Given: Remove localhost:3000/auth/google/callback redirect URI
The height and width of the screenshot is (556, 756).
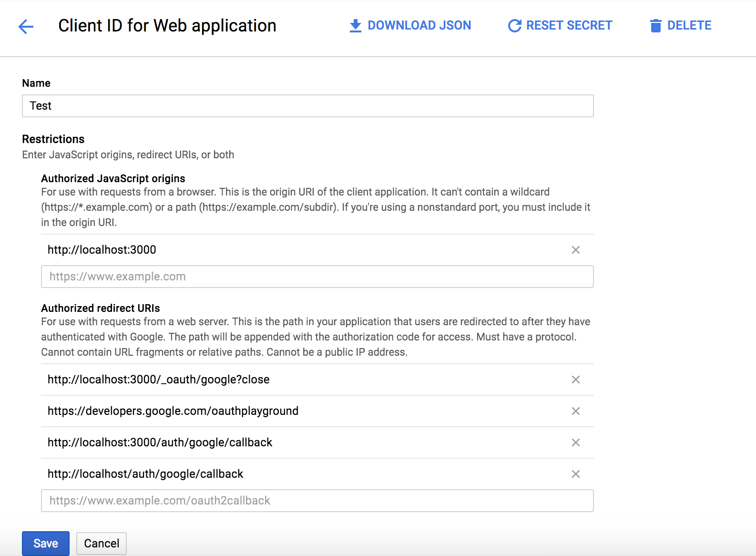Looking at the screenshot, I should coord(575,443).
